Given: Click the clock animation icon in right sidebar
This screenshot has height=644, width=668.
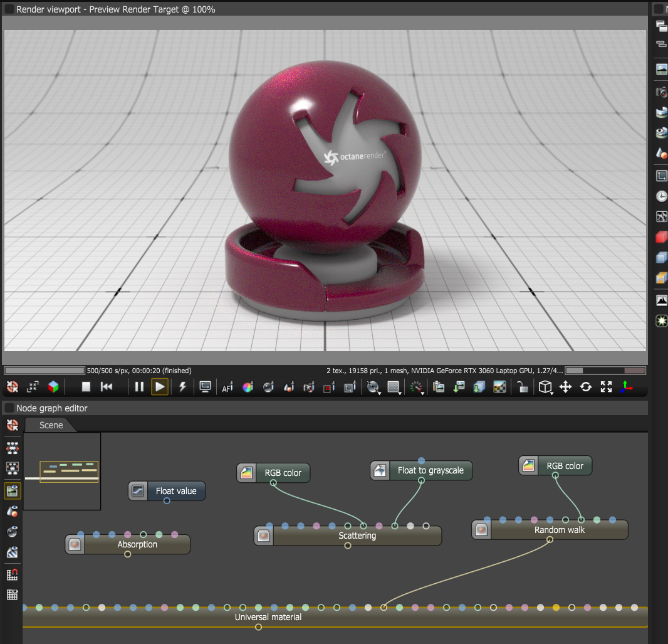Looking at the screenshot, I should point(661,196).
